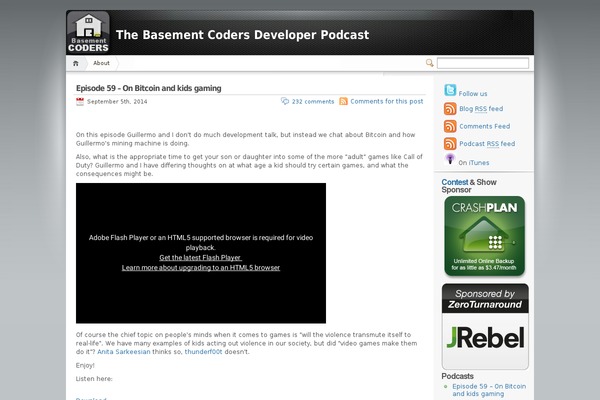The image size is (600, 400).
Task: Open the 232 comments link
Action: pyautogui.click(x=313, y=101)
